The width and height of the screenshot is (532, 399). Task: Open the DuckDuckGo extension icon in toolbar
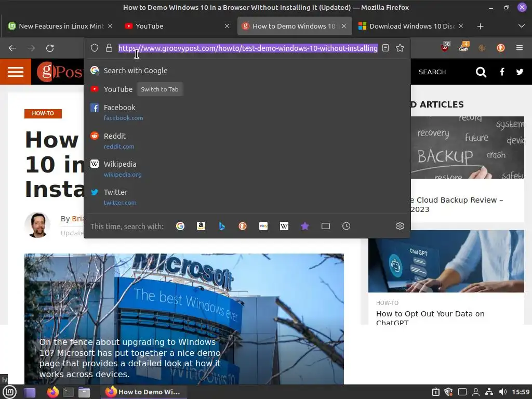click(500, 48)
